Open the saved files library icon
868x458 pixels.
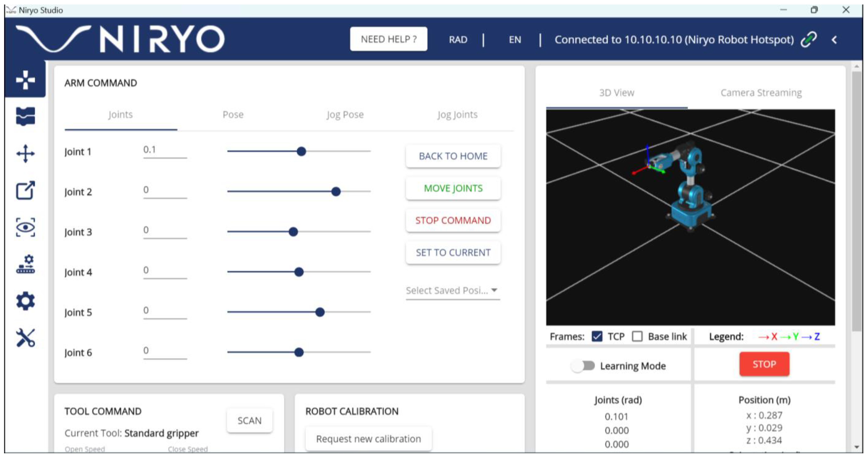pyautogui.click(x=25, y=116)
